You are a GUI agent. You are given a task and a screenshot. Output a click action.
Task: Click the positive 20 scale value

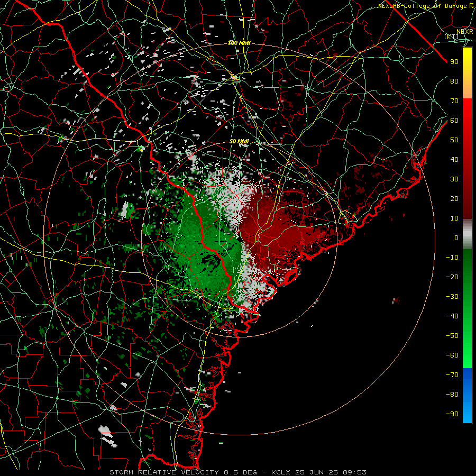pos(454,198)
